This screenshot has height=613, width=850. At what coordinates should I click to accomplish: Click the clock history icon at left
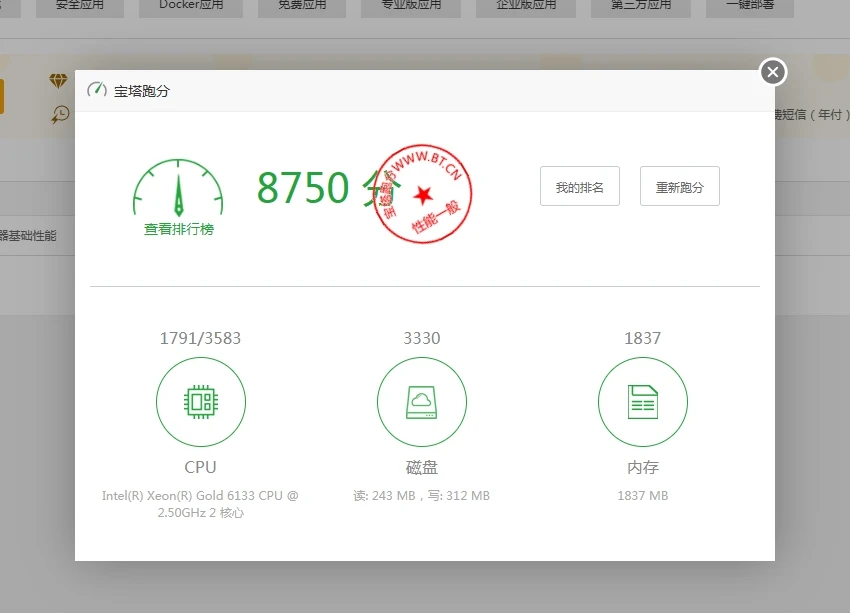[x=61, y=114]
